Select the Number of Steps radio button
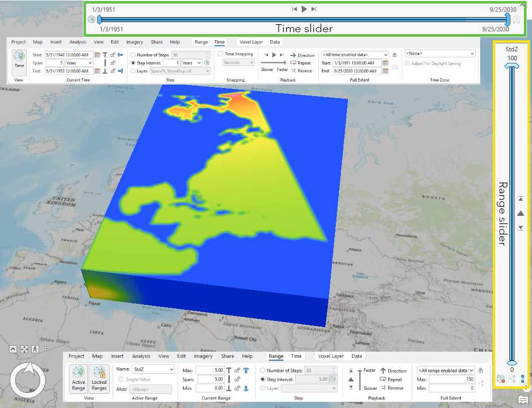 pos(133,55)
